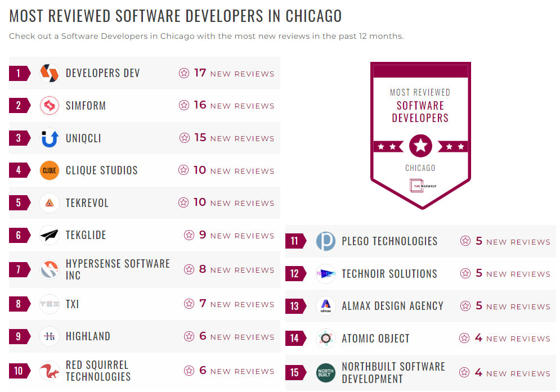Click the TekRevol triangle logo

48,203
